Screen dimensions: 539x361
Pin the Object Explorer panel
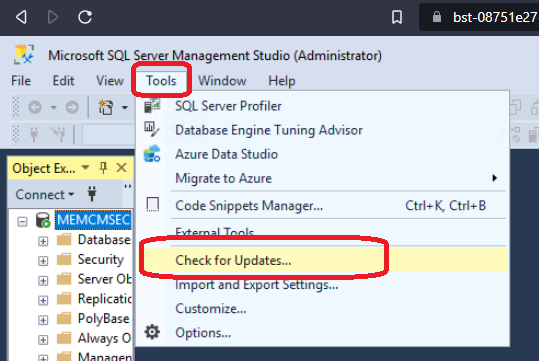pos(103,168)
